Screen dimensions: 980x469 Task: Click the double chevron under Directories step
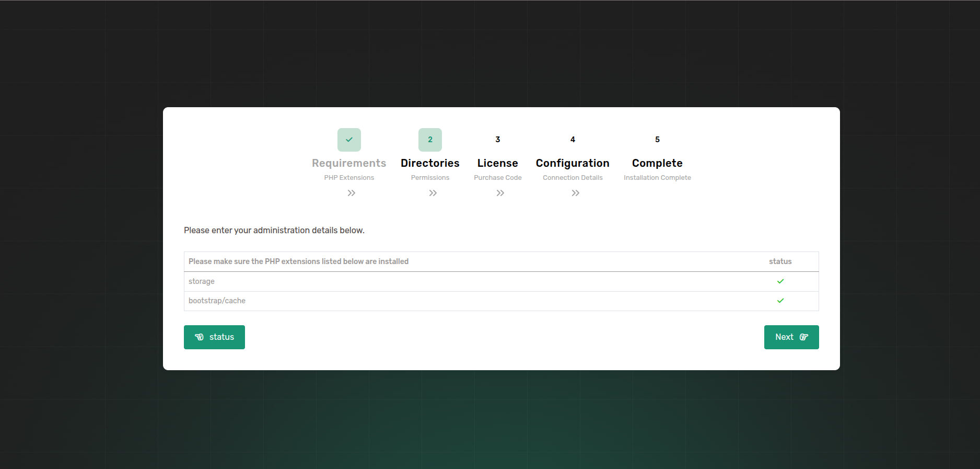pyautogui.click(x=433, y=193)
